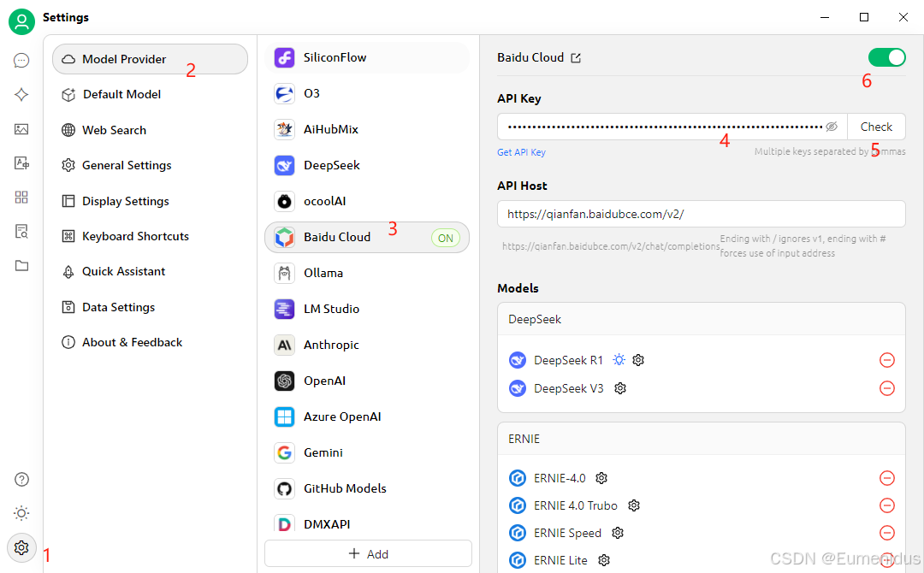Open Data Settings section
The height and width of the screenshot is (573, 924).
click(151, 307)
